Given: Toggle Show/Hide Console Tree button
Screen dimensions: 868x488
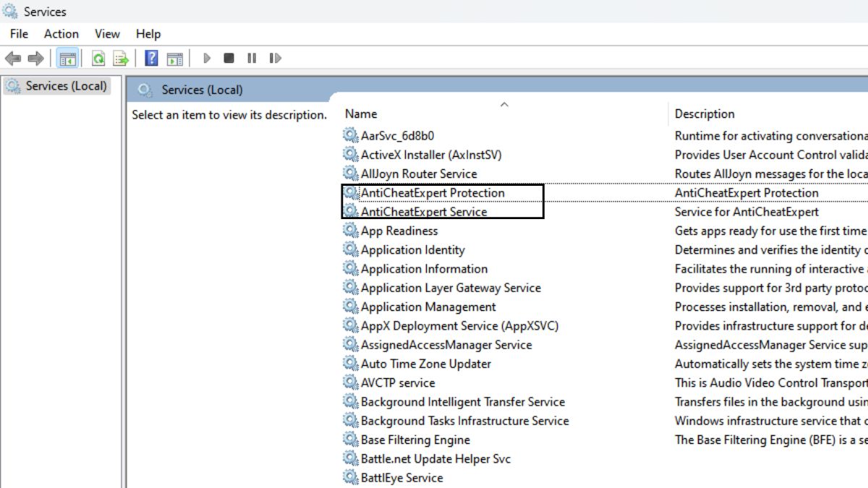Looking at the screenshot, I should pos(67,59).
